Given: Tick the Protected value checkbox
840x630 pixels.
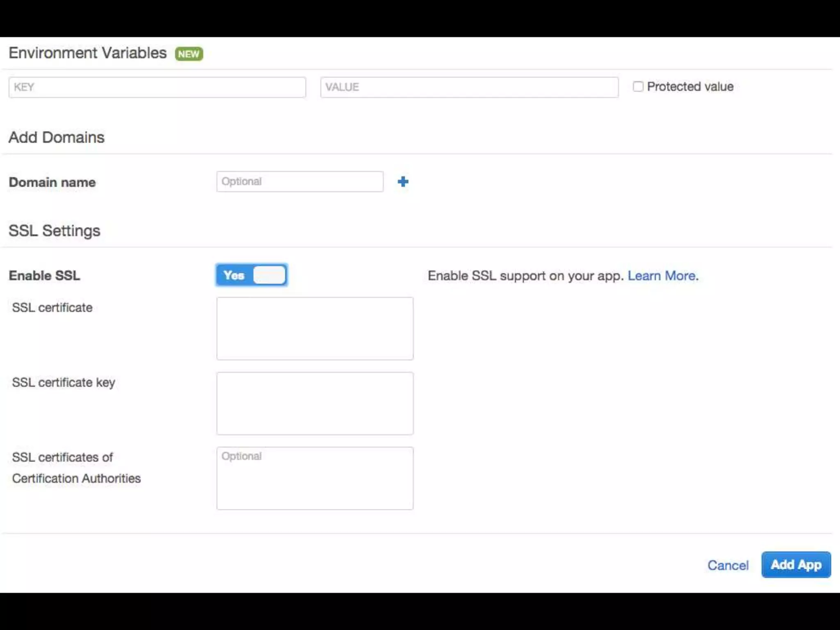Looking at the screenshot, I should coord(638,87).
